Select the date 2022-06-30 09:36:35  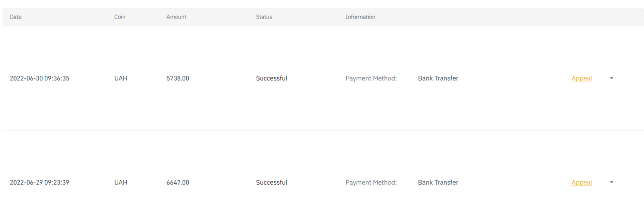[39, 78]
